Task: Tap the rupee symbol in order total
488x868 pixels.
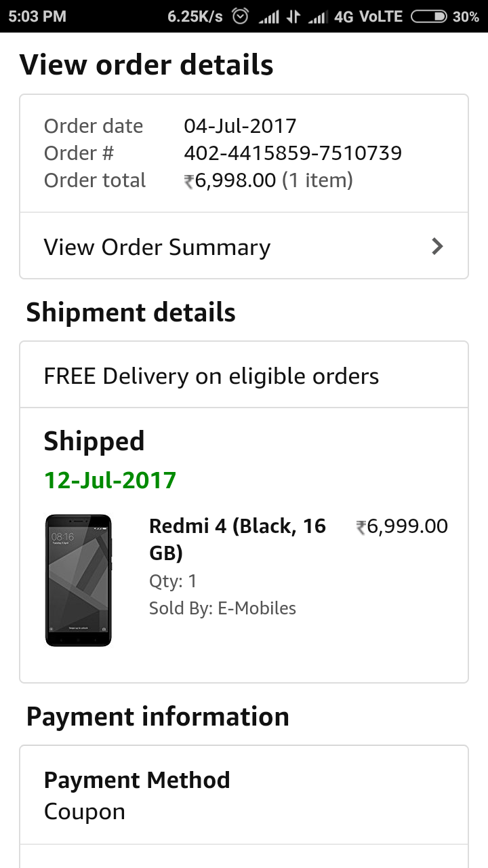Action: 189,181
